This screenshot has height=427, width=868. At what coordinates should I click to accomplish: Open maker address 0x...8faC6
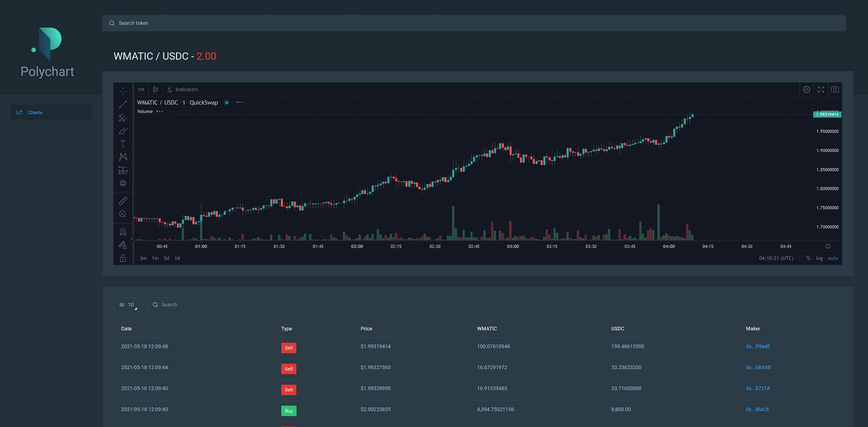click(757, 409)
